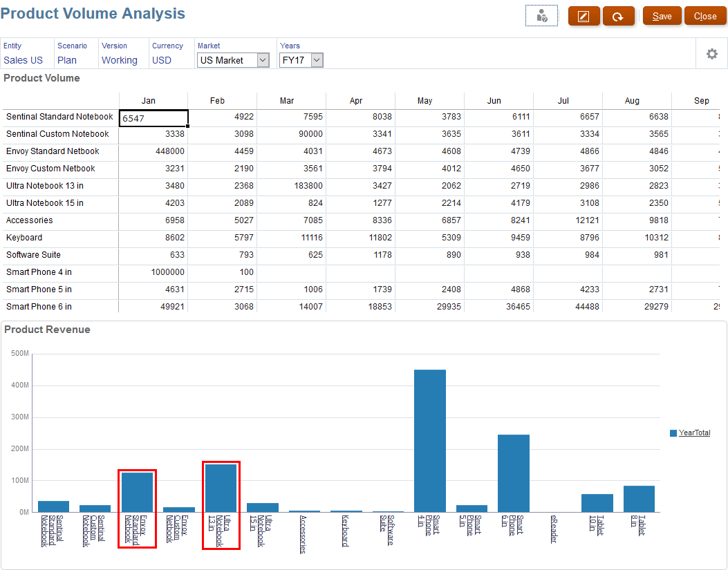Click the Plan scenario member
This screenshot has width=728, height=570.
click(68, 60)
